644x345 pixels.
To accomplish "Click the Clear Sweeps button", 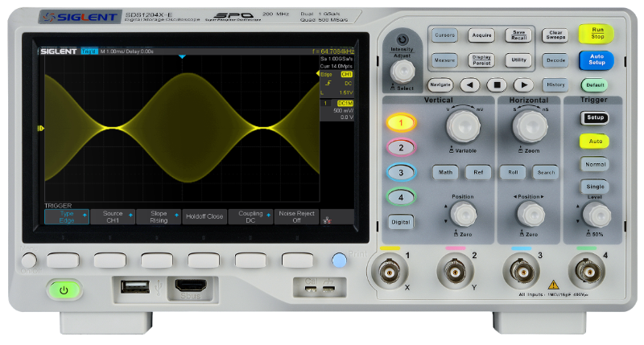I will (x=555, y=35).
